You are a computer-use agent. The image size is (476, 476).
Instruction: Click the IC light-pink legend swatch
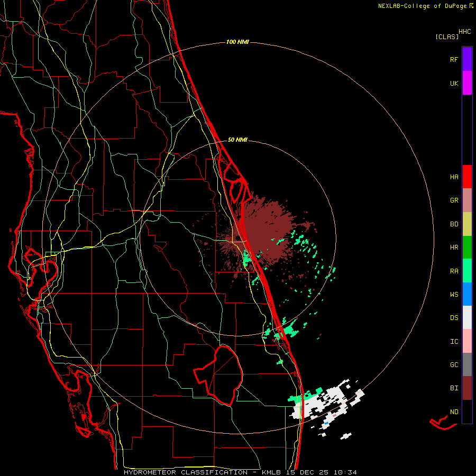pyautogui.click(x=467, y=341)
